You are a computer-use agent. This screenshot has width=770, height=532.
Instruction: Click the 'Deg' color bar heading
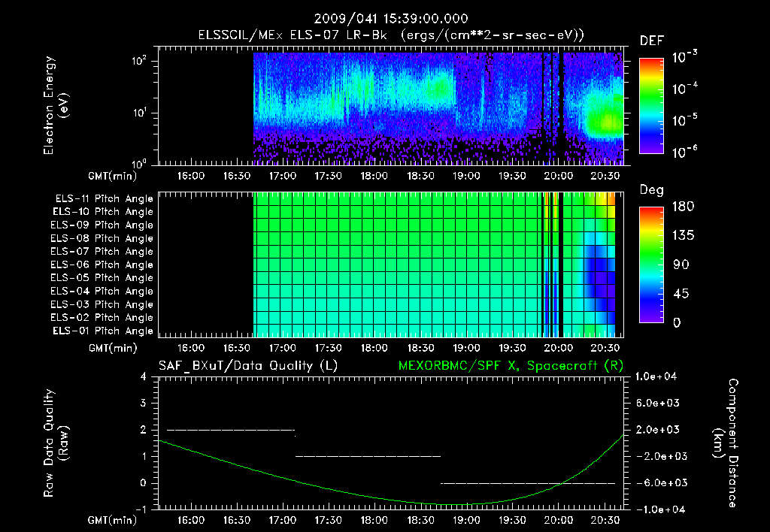[652, 190]
